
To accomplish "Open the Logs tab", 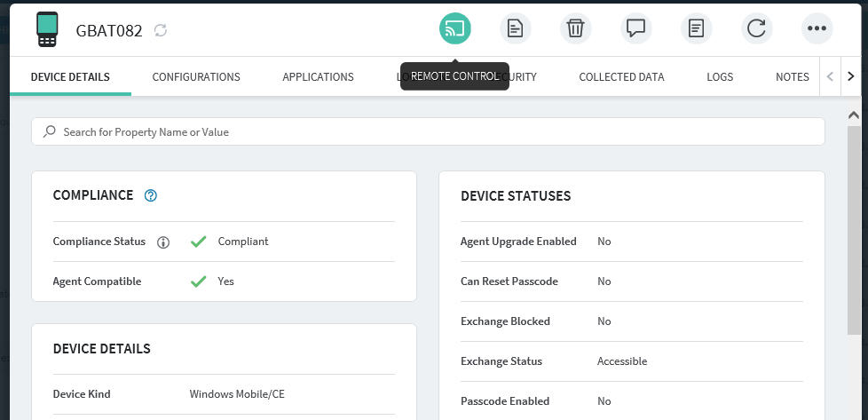I will [x=720, y=77].
